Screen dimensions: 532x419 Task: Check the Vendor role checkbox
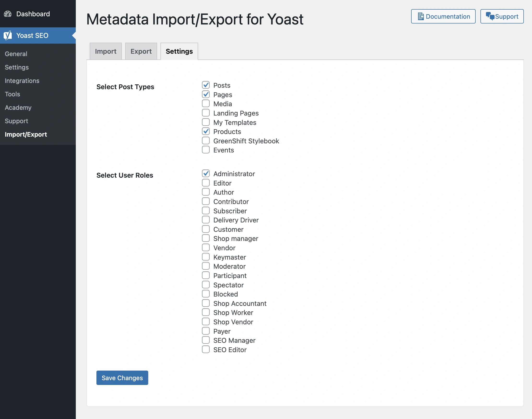pyautogui.click(x=206, y=247)
